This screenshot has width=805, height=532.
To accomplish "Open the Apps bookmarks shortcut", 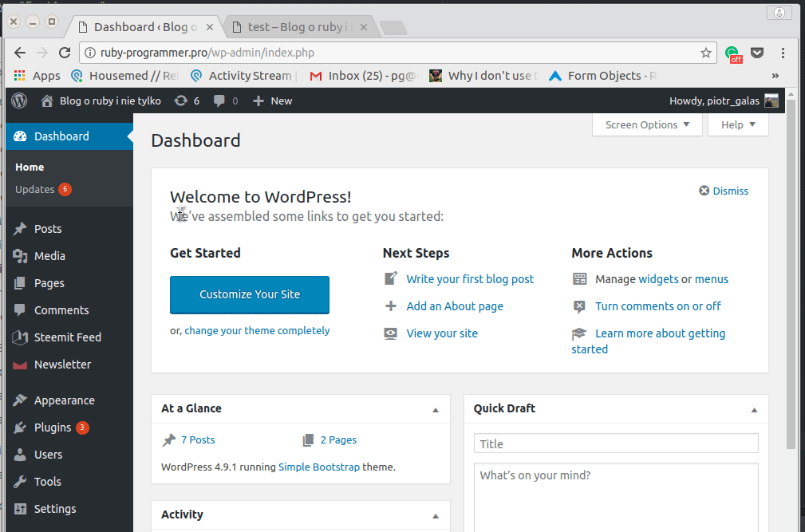I will coord(37,76).
